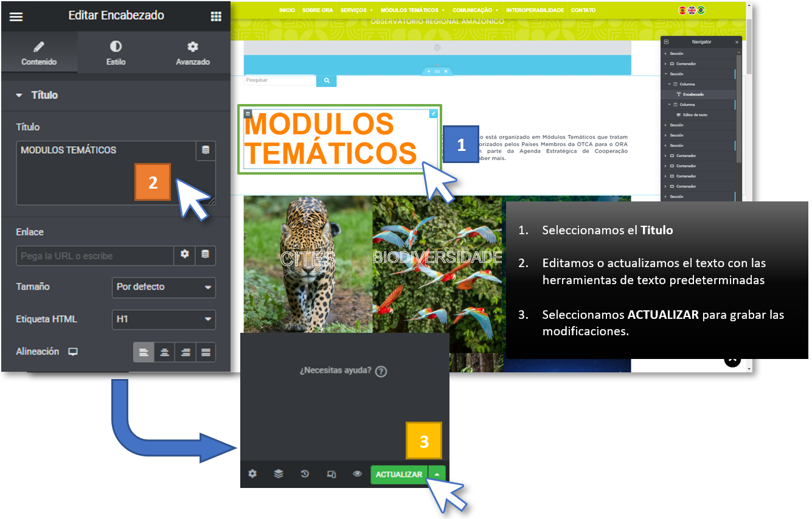
Task: Click the Navigator panel scrollbar
Action: 739,109
